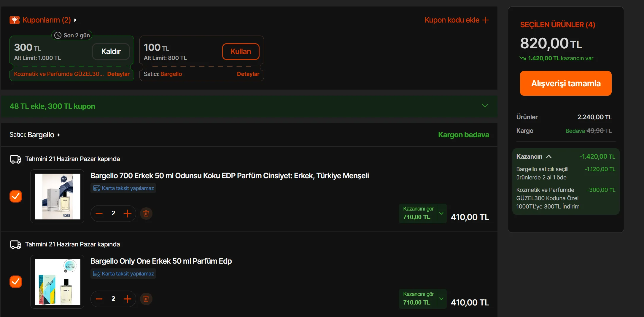Delete Bargello 700 perfume via trash icon
The image size is (644, 317).
tap(146, 213)
